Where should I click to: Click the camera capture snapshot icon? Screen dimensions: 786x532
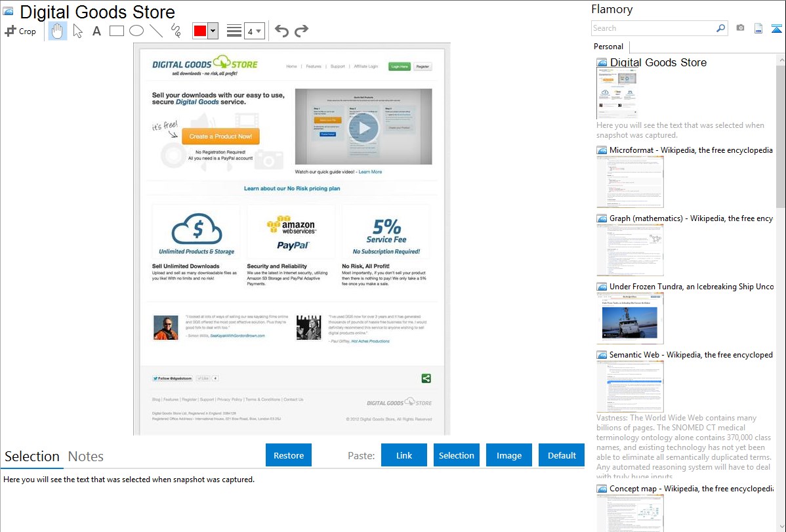tap(740, 28)
